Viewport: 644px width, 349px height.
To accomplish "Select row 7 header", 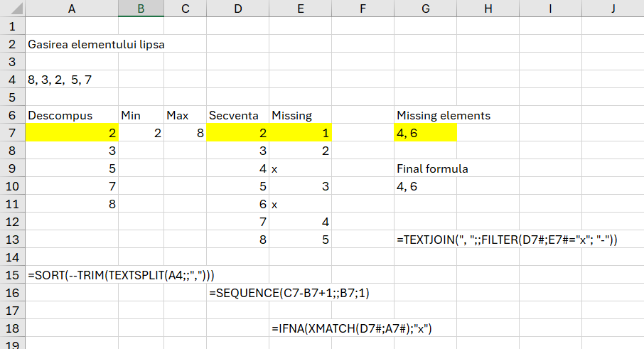I will (11, 133).
